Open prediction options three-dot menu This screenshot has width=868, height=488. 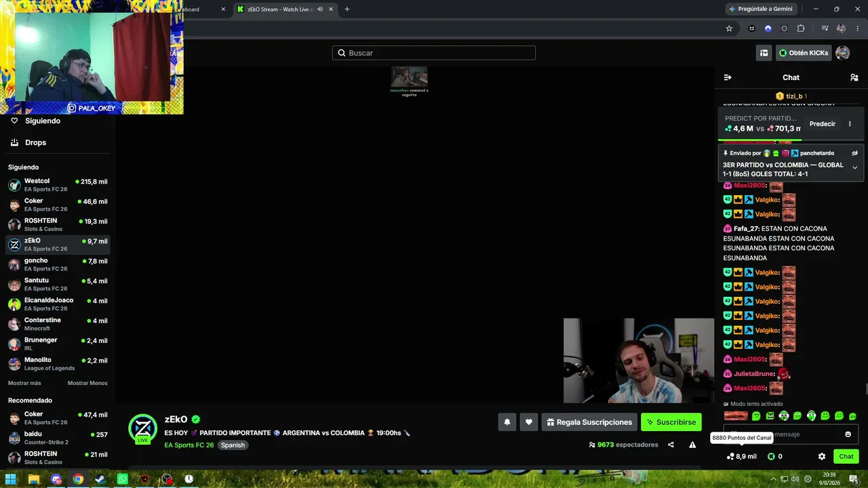[x=850, y=124]
